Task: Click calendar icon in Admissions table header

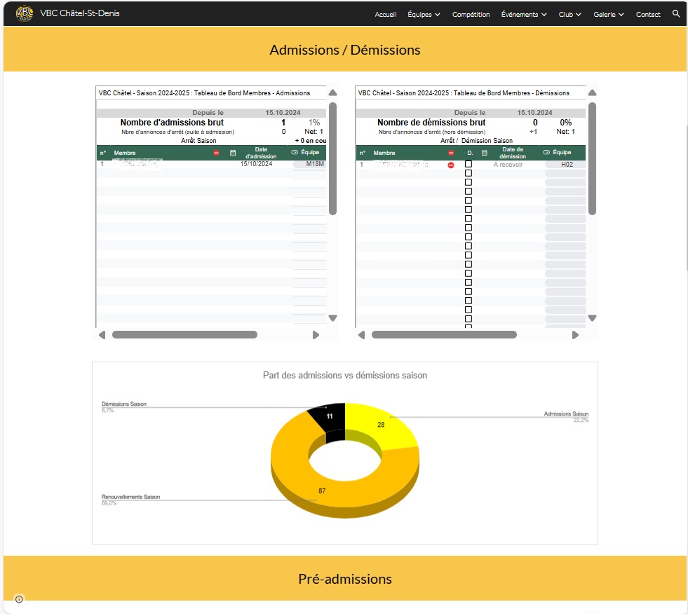Action: [233, 153]
